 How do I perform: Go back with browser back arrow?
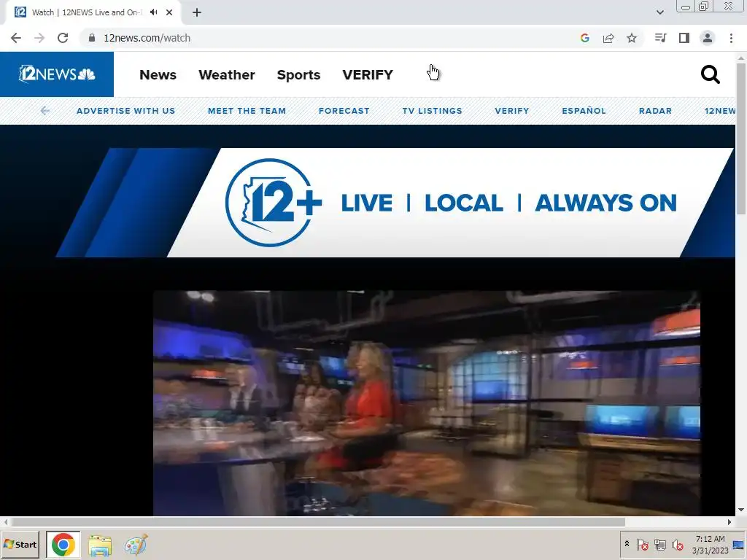[16, 38]
